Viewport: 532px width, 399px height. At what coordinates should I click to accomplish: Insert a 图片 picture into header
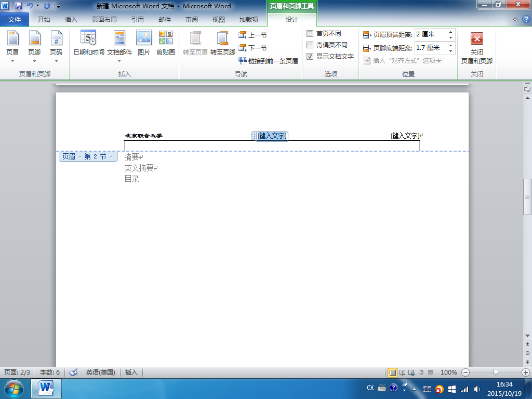tap(144, 43)
